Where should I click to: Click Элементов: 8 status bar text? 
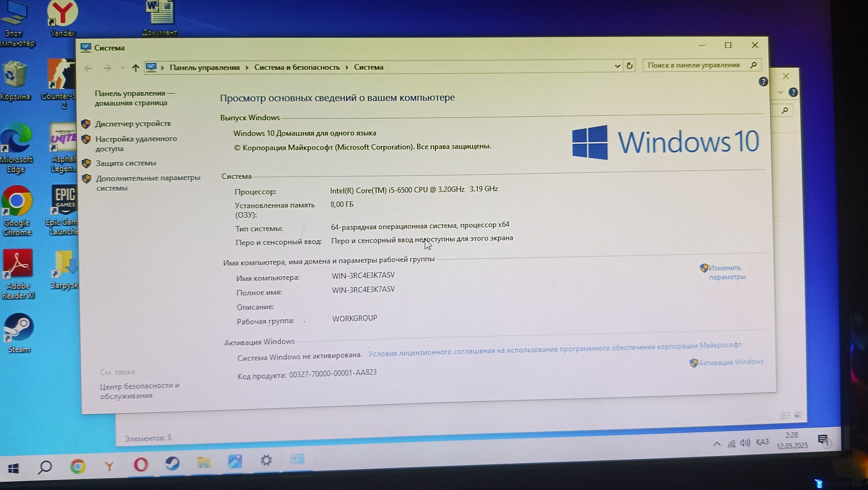coord(148,438)
